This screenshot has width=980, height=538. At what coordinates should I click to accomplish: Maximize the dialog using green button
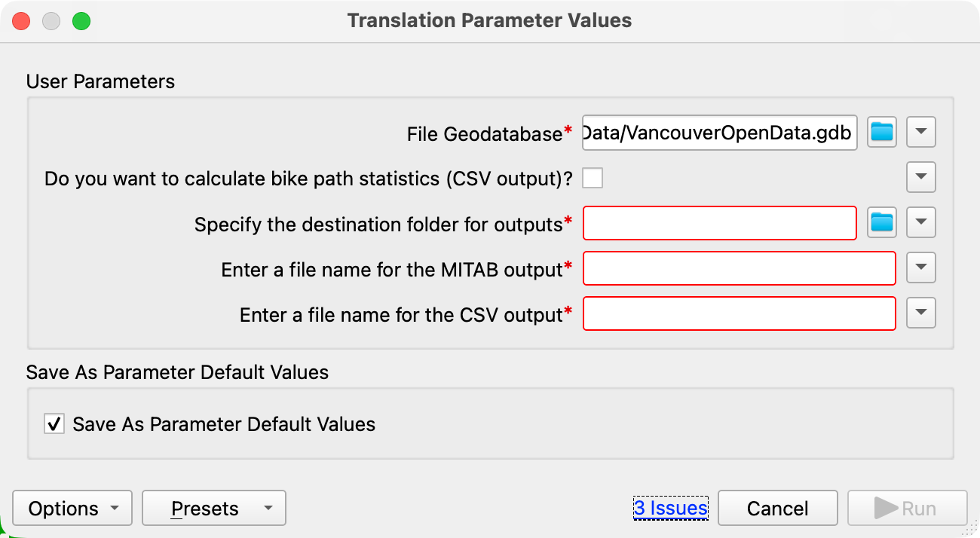pos(81,21)
